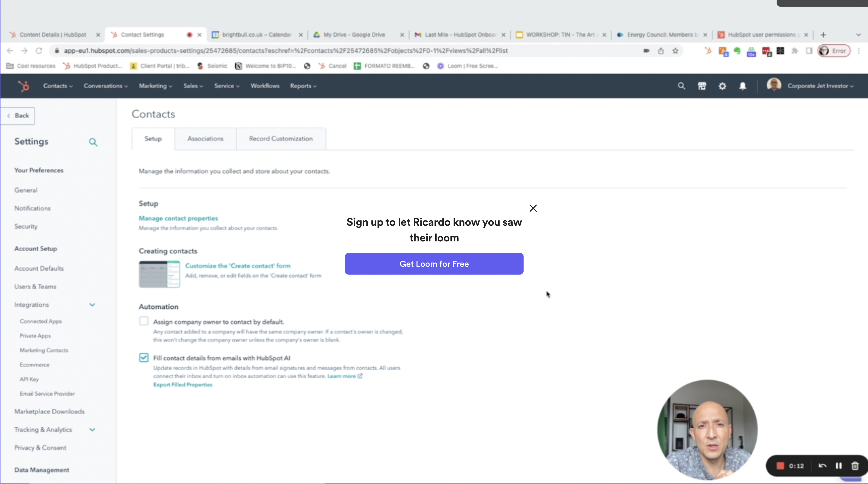Expand the Contacts navigation menu

(58, 86)
